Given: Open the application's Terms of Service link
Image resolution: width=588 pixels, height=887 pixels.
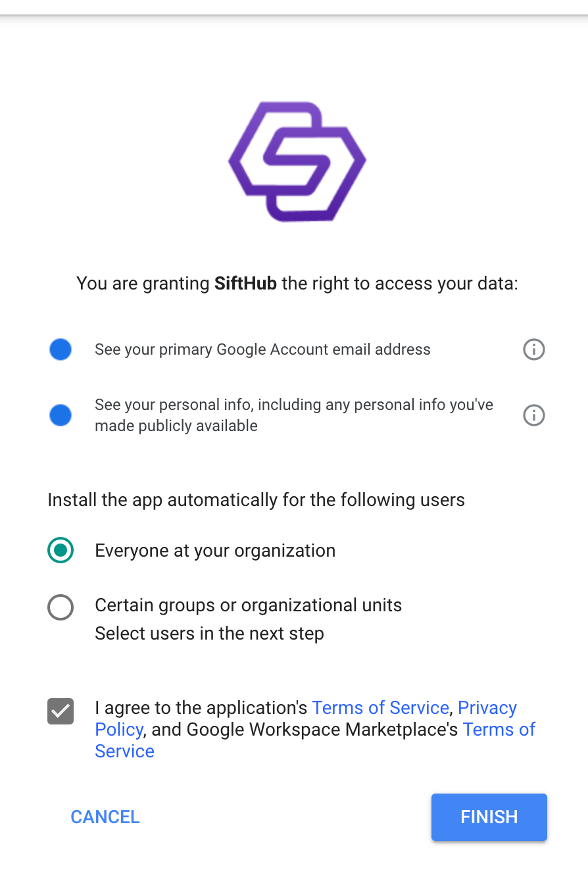Looking at the screenshot, I should pos(380,708).
